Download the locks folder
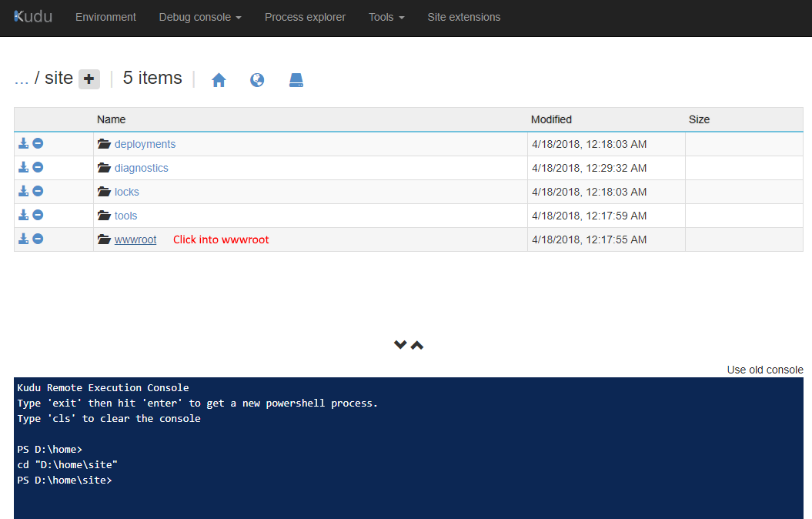Image resolution: width=812 pixels, height=519 pixels. (x=24, y=192)
